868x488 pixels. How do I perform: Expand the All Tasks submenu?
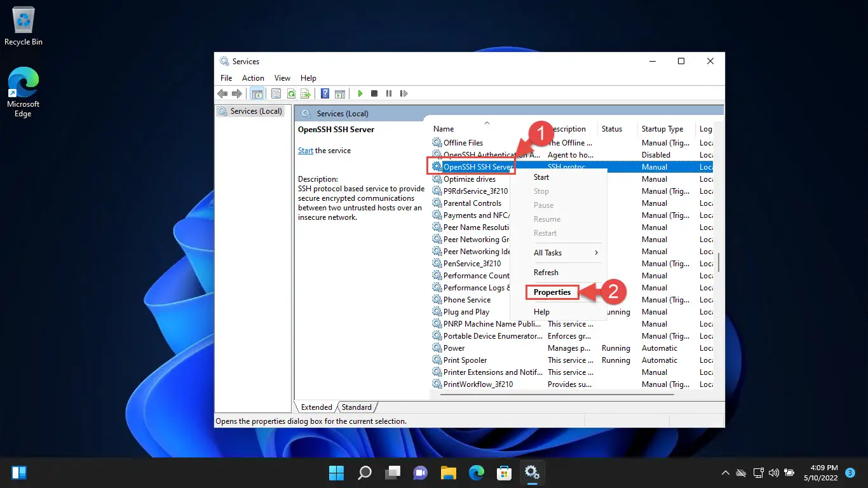tap(559, 253)
